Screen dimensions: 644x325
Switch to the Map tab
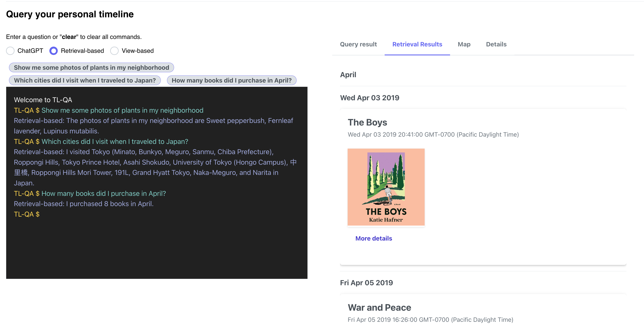click(x=464, y=44)
